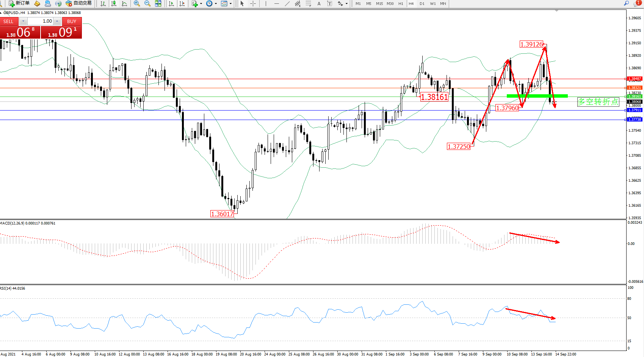Switch chart to candlestick display mode
644x357 pixels.
point(113,3)
